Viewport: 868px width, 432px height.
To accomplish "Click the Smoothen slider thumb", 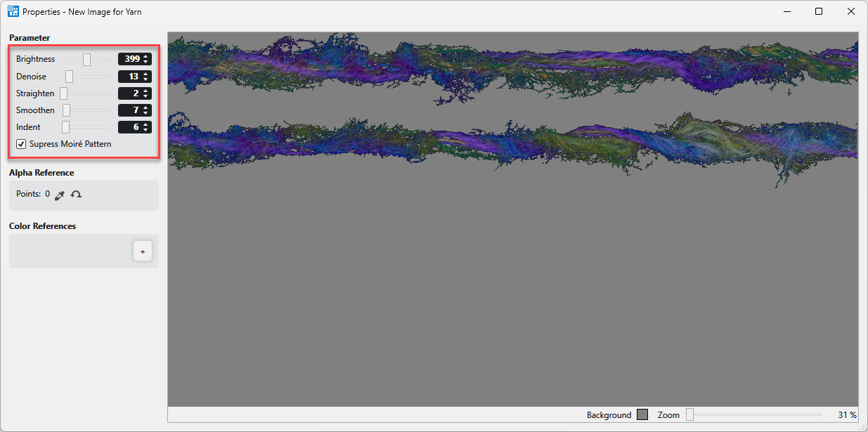I will (67, 110).
